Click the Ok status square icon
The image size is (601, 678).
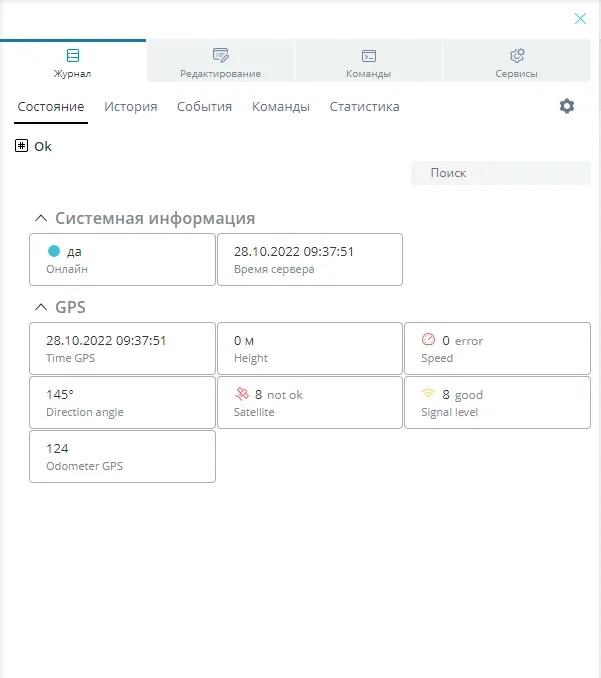pyautogui.click(x=21, y=146)
